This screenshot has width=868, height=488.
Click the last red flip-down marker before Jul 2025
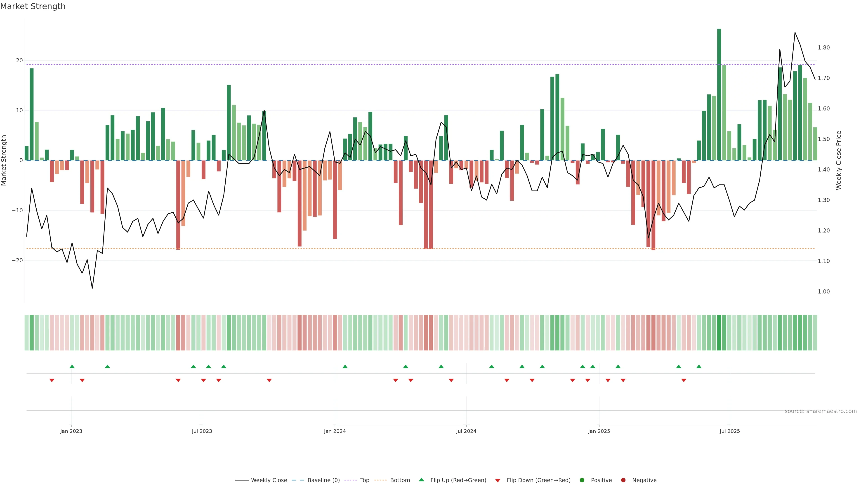[x=684, y=380]
